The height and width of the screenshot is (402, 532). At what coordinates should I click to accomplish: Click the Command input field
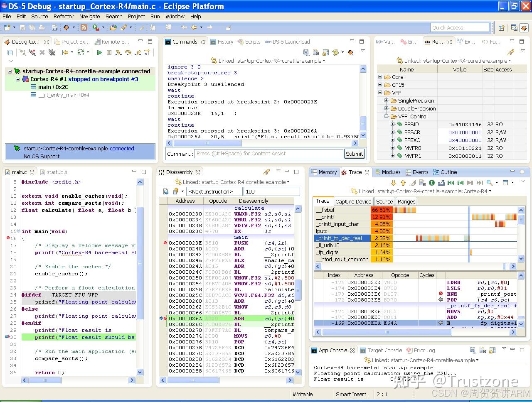pos(268,154)
